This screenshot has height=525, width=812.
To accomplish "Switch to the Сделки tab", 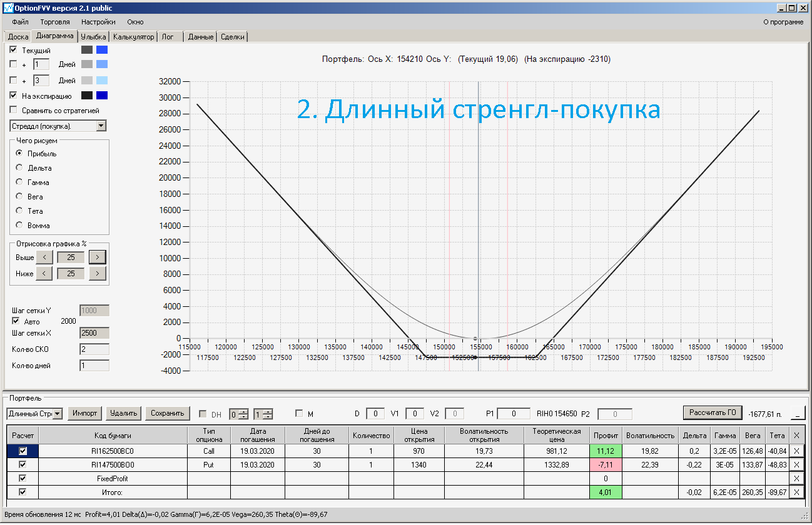I will click(x=233, y=37).
